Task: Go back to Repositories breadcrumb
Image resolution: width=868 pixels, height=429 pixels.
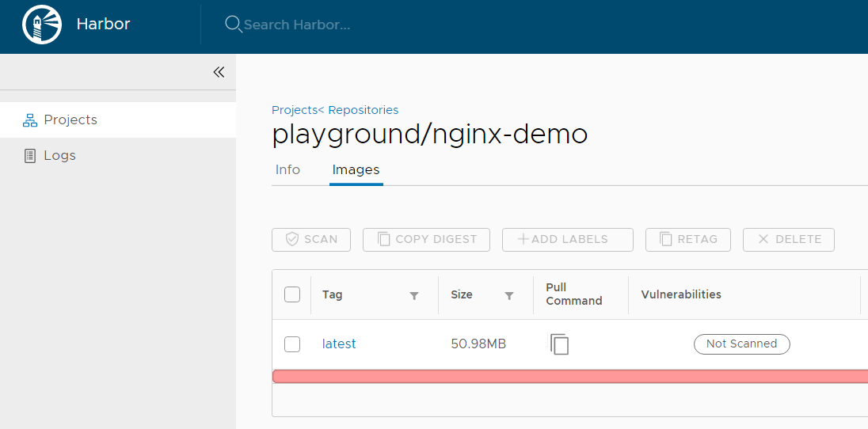Action: pos(364,110)
